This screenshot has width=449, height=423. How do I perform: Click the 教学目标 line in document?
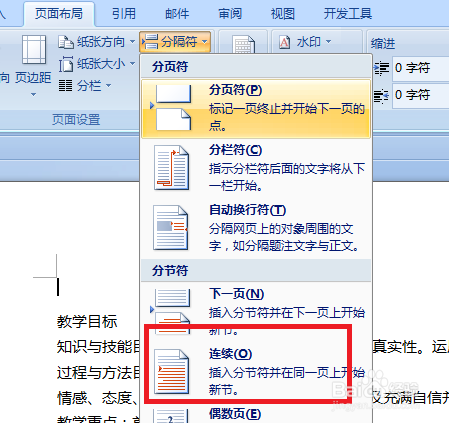click(x=87, y=322)
